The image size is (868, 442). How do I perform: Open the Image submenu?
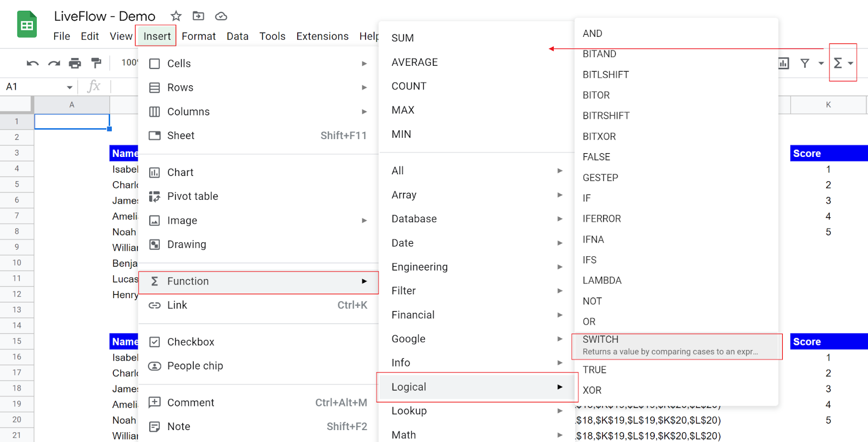coord(258,220)
